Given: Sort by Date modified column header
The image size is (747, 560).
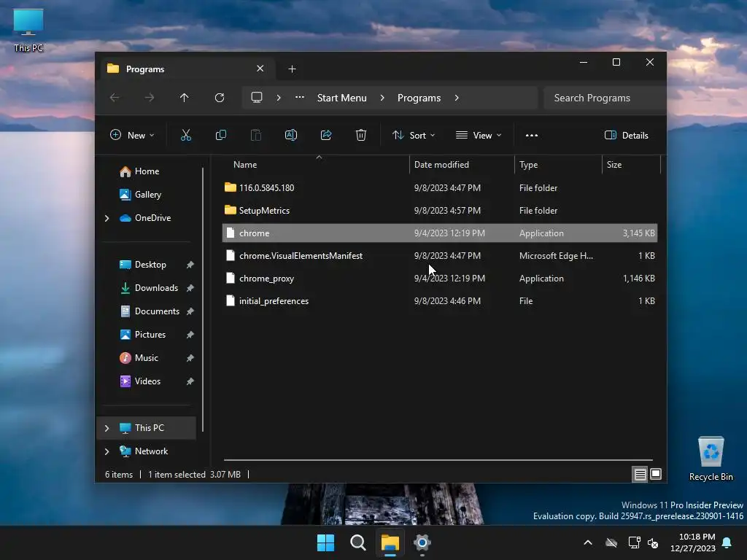Looking at the screenshot, I should [462, 165].
